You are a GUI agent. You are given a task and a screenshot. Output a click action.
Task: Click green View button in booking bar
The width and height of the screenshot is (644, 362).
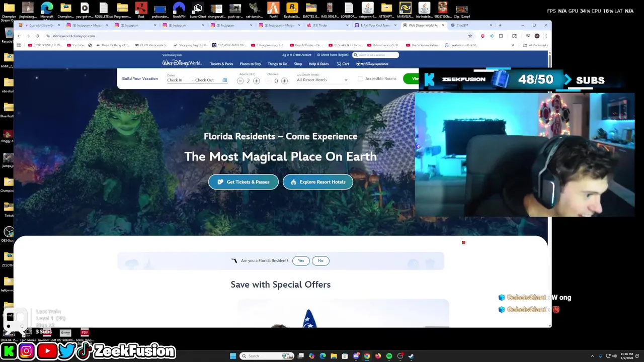click(411, 78)
